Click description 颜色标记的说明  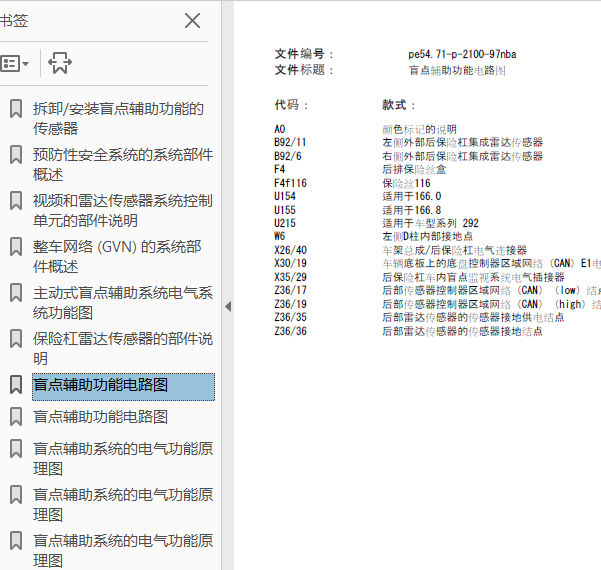(x=419, y=129)
